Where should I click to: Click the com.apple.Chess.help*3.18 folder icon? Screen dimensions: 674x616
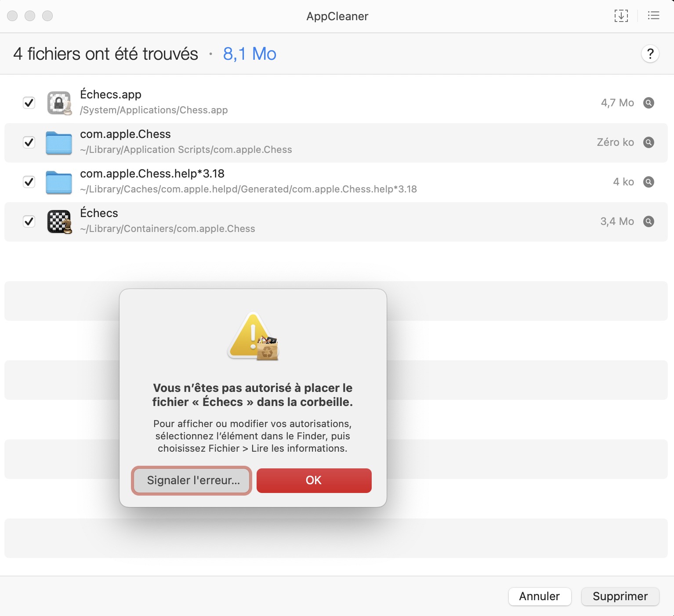tap(59, 182)
